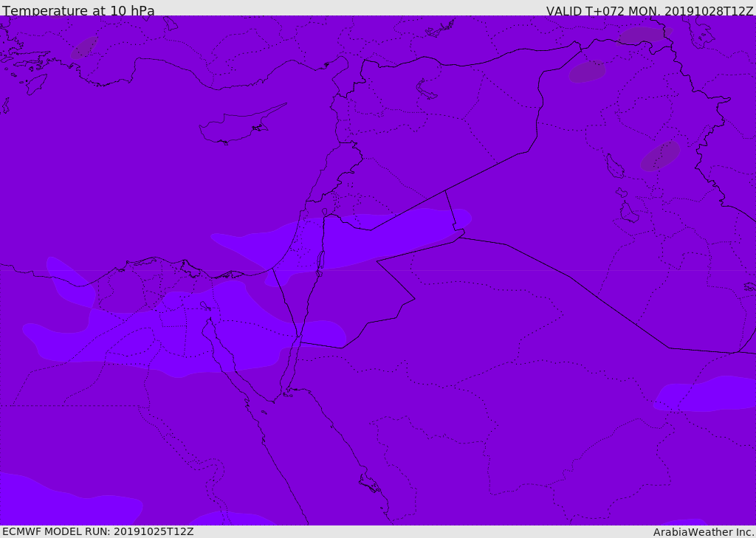Screen dimensions: 756x538
Task: Click the 'VALID T+072 MON. 20191028T12Z' label
Action: click(x=650, y=11)
